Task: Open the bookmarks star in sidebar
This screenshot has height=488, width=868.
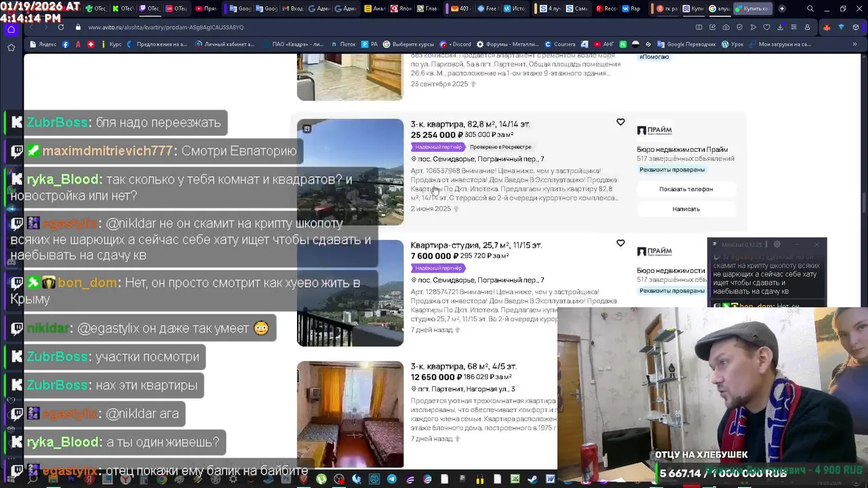Action: click(11, 47)
